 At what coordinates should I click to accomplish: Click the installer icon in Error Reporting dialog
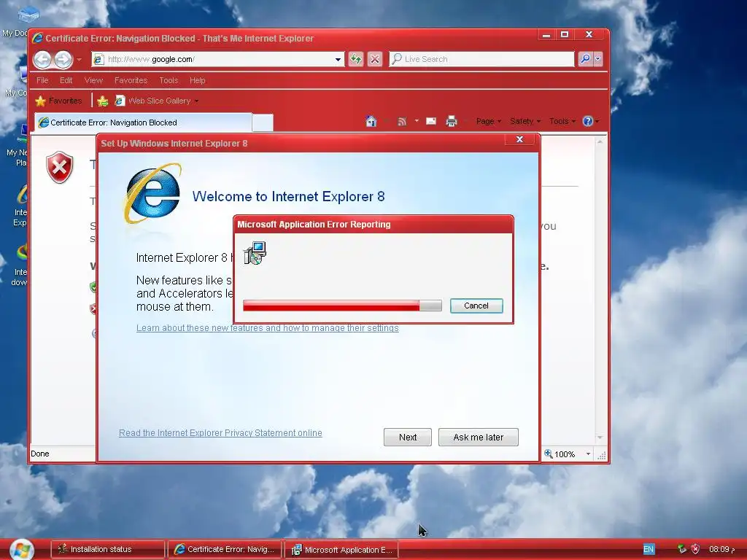pos(255,252)
